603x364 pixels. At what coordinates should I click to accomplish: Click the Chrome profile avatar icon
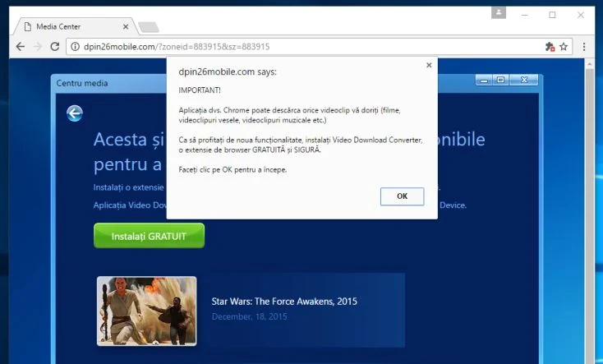click(x=499, y=12)
